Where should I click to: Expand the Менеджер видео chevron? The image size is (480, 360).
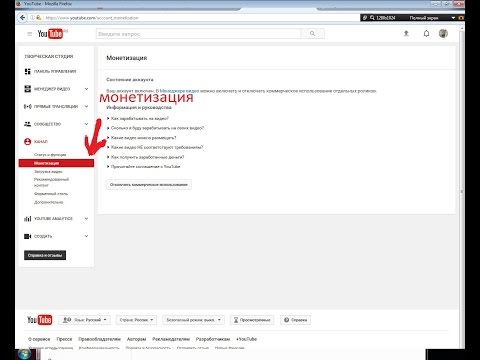pos(86,89)
